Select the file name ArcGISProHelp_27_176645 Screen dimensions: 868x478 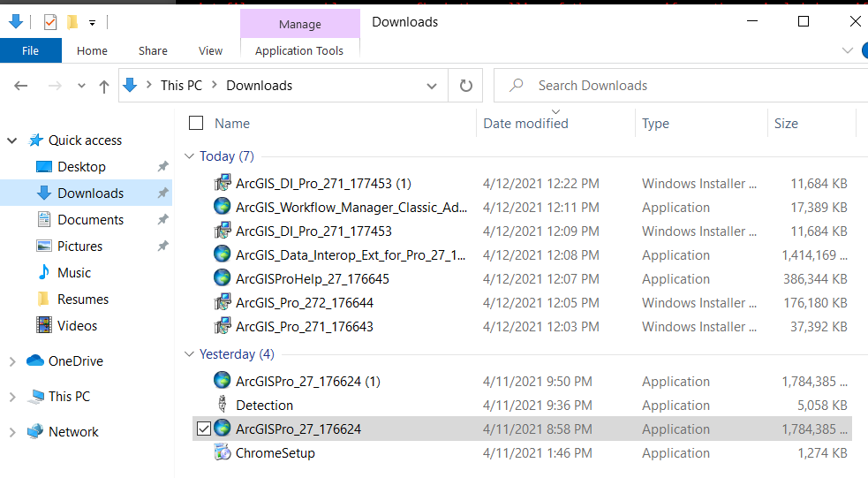click(313, 278)
